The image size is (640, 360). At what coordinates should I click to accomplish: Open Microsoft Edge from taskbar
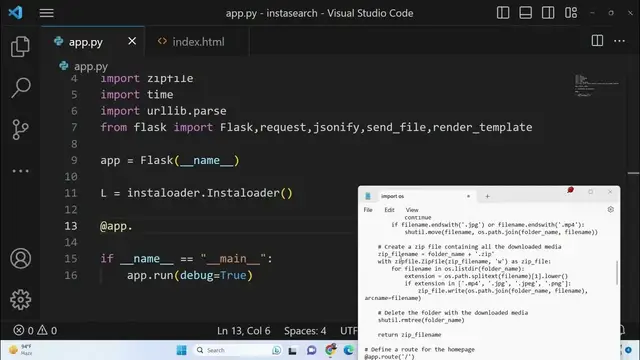click(x=349, y=350)
